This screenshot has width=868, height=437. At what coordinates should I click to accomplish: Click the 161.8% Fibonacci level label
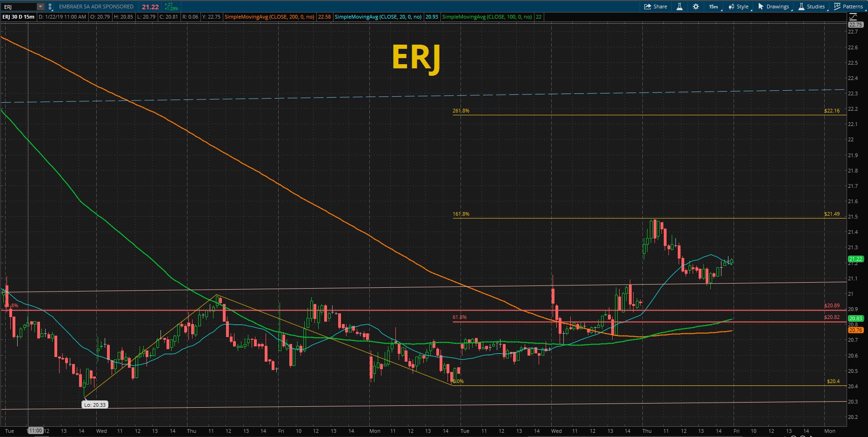tap(461, 214)
